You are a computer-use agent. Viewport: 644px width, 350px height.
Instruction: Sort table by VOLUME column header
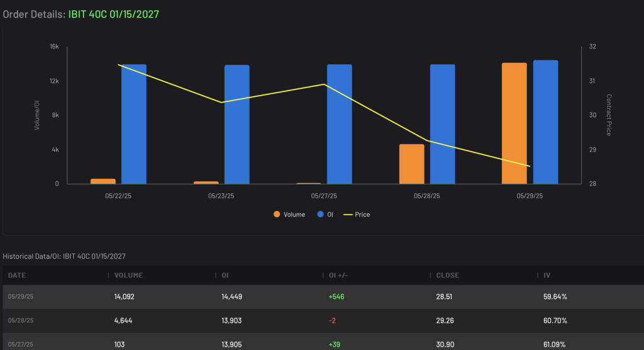pyautogui.click(x=128, y=275)
